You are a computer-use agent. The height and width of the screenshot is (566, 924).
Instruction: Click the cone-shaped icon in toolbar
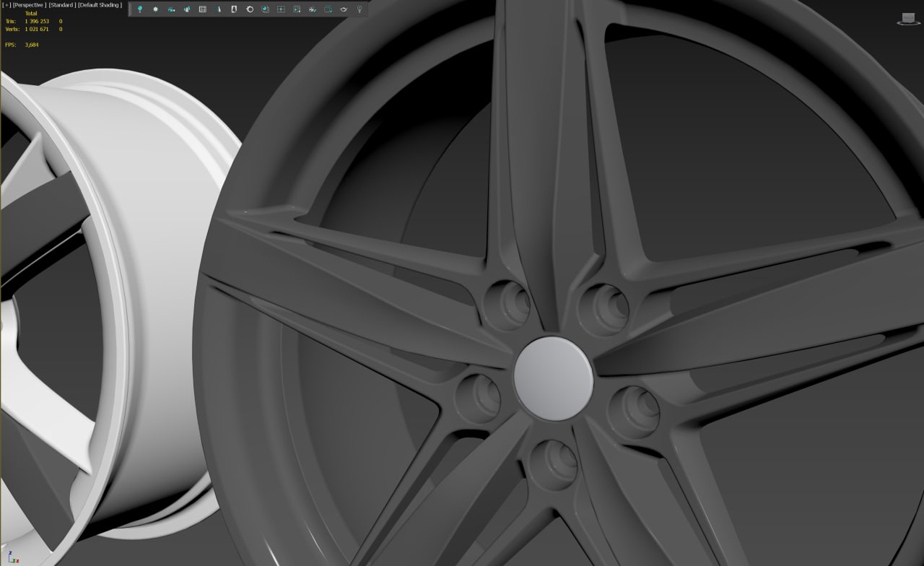[x=219, y=9]
